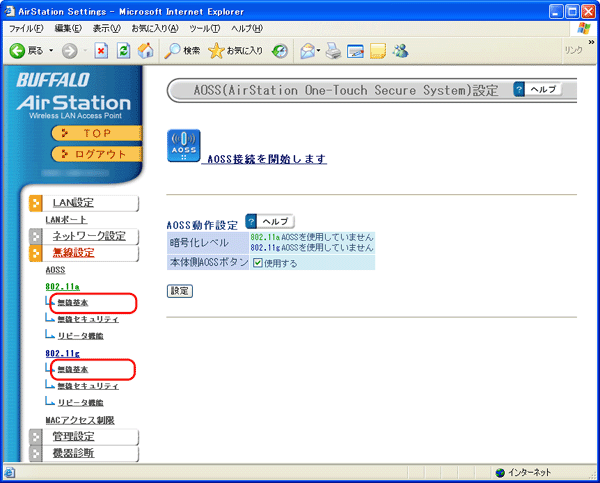Click the browser Back arrow icon
Image resolution: width=600 pixels, height=483 pixels.
point(17,50)
